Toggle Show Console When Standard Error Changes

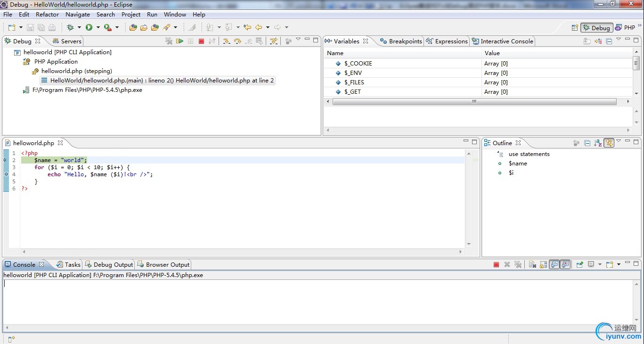(x=565, y=264)
